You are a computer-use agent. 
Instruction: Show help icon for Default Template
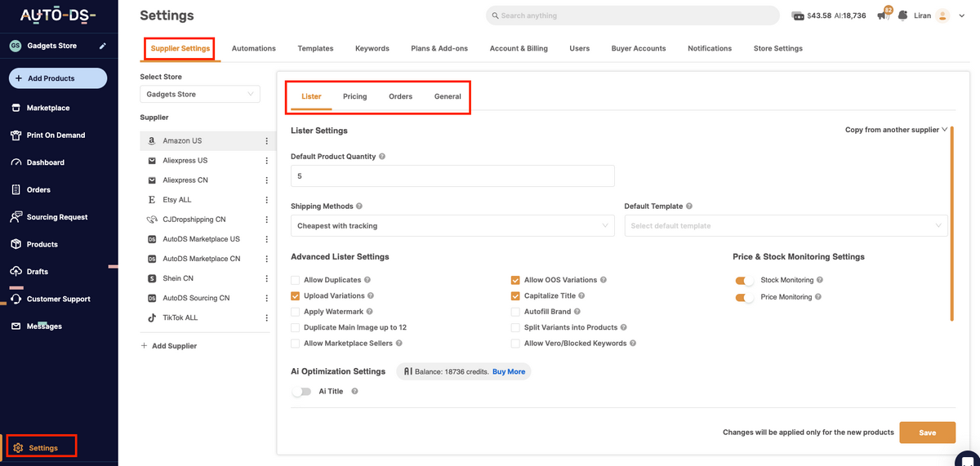click(690, 206)
